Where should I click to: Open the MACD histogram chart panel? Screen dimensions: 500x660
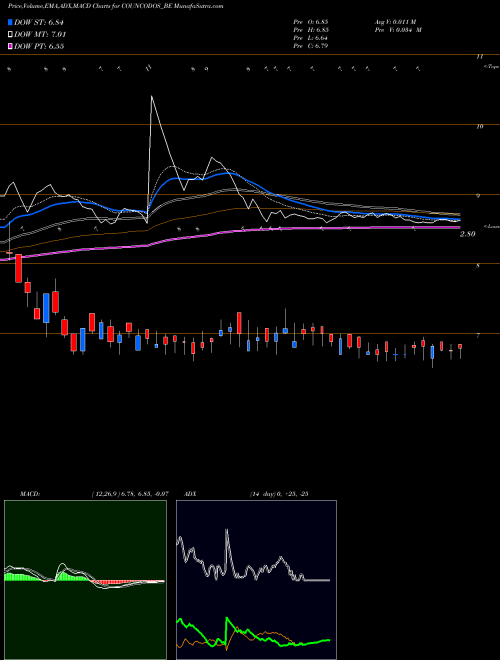pos(85,580)
